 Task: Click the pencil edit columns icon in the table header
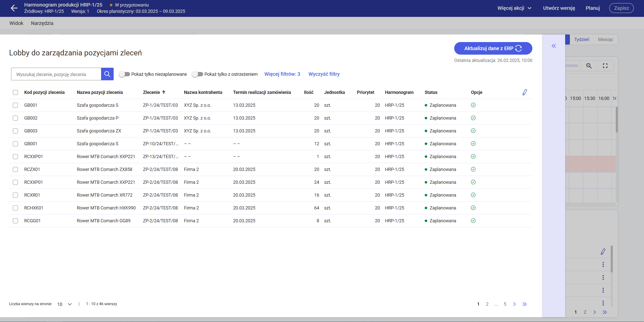[525, 92]
